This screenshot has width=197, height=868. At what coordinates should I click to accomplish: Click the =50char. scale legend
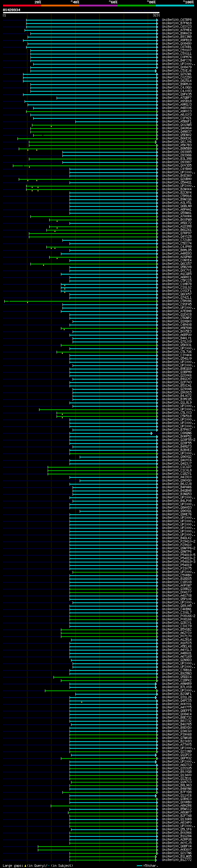(147, 865)
